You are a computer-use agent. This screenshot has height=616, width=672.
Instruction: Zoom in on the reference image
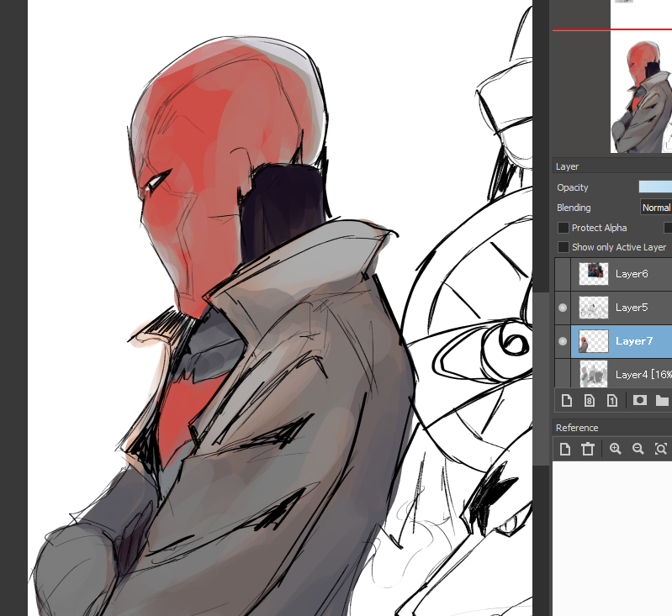pyautogui.click(x=616, y=449)
